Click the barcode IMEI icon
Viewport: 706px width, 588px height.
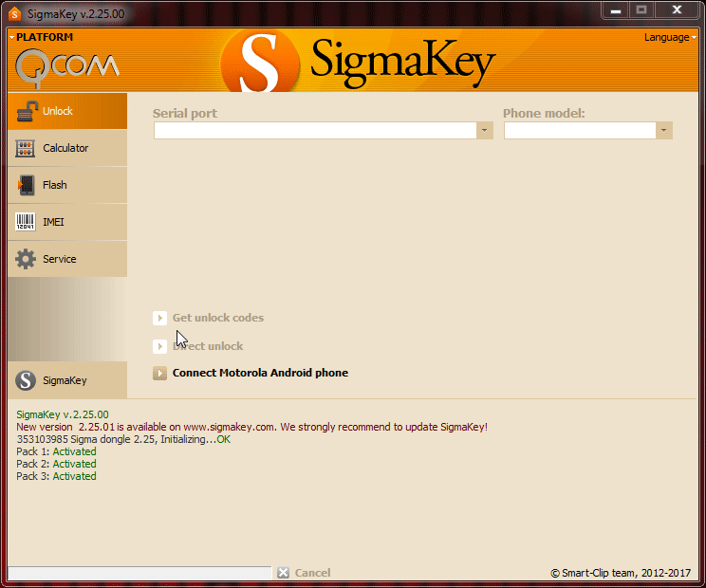pos(26,222)
